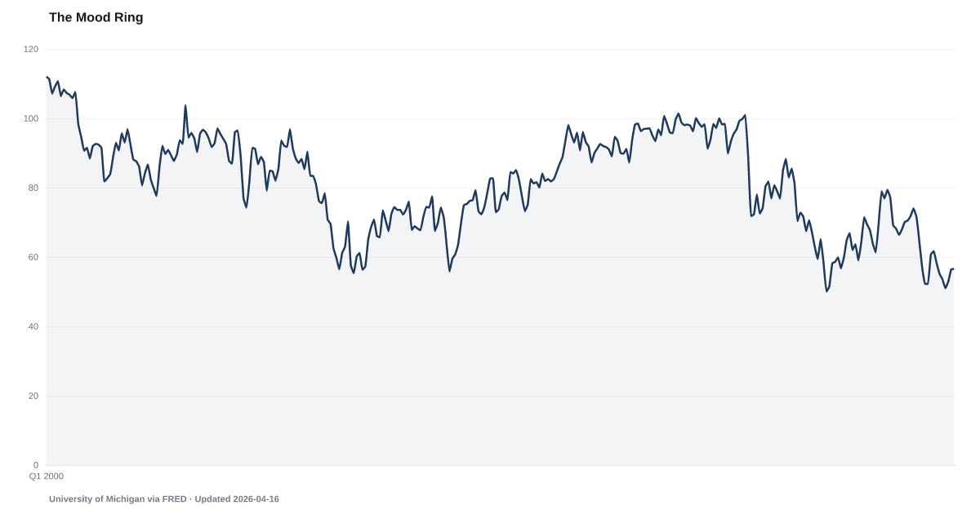
Task: Click the sharp cliff drop from 100 to 72
Action: (750, 163)
